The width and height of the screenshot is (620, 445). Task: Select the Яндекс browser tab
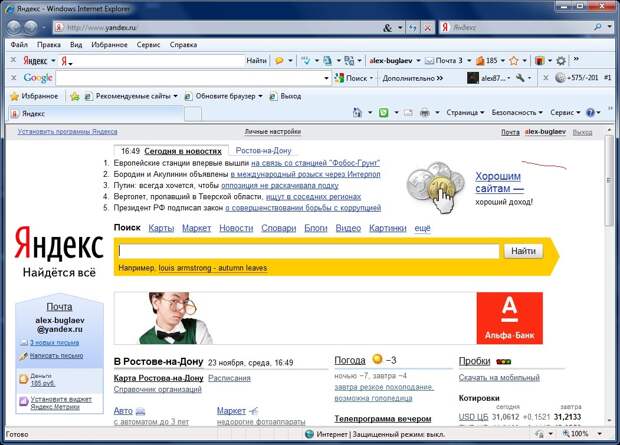96,114
